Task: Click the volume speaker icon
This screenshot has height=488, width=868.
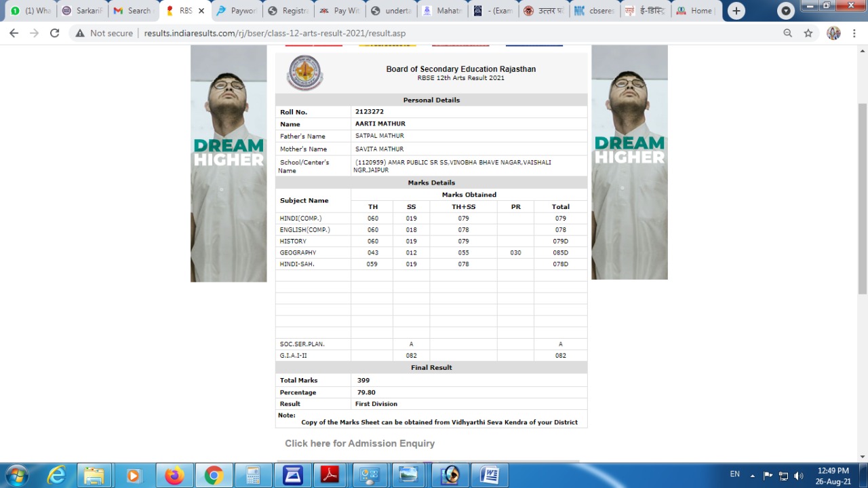Action: click(x=798, y=476)
